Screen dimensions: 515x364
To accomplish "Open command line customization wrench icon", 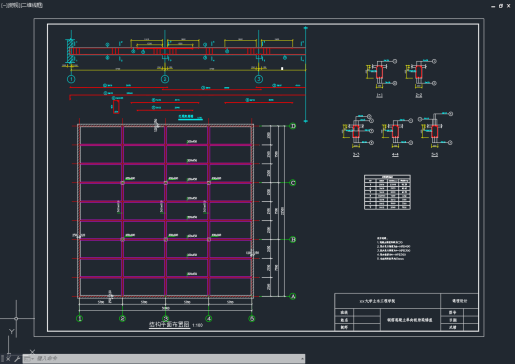I will click(x=17, y=359).
